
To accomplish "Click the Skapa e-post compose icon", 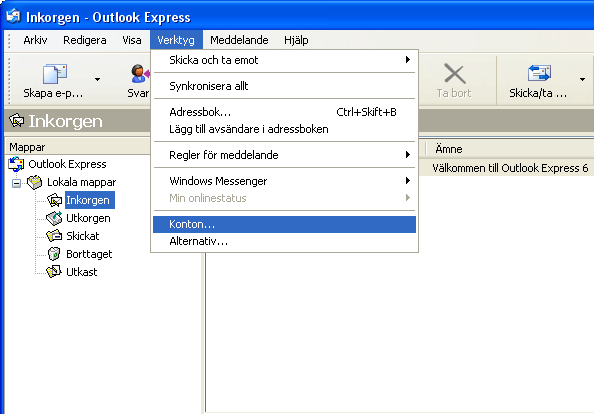I will (55, 73).
